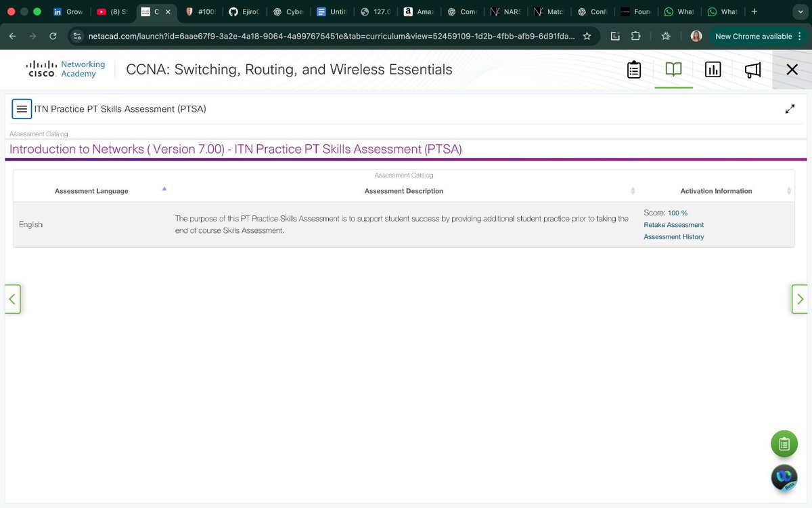Screen dimensions: 812x508
Task: Go to next page with right chevron
Action: 800,299
